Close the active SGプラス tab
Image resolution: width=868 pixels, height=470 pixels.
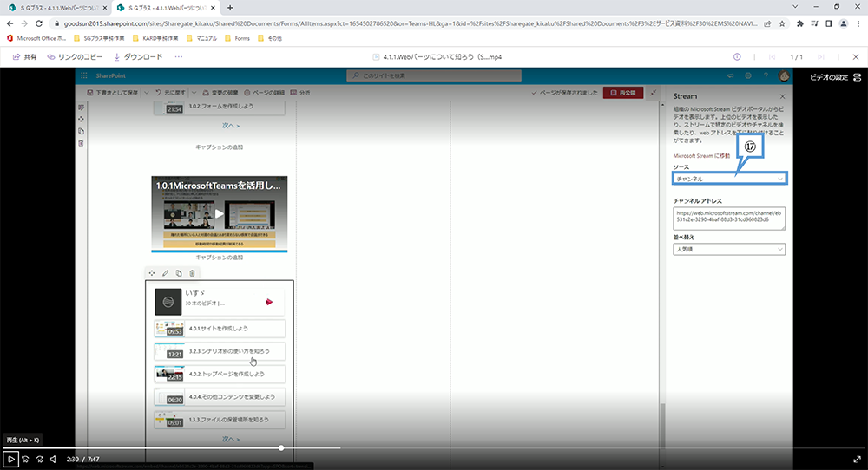[214, 8]
